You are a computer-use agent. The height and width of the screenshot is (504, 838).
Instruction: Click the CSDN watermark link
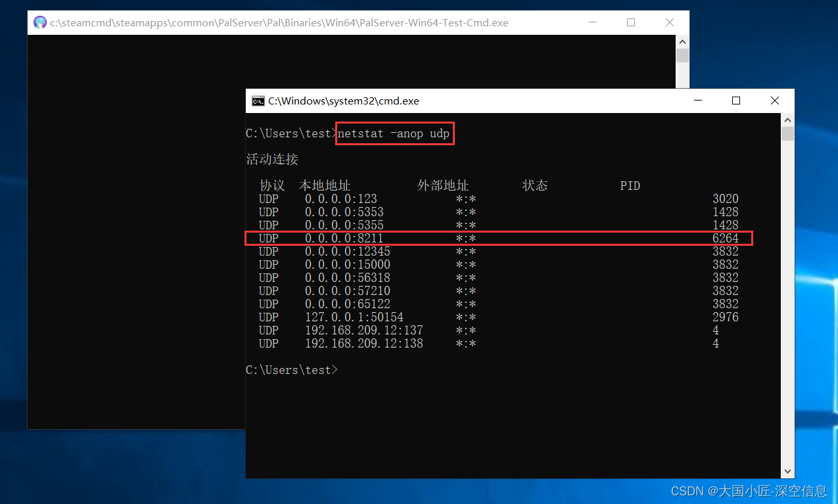[x=749, y=491]
